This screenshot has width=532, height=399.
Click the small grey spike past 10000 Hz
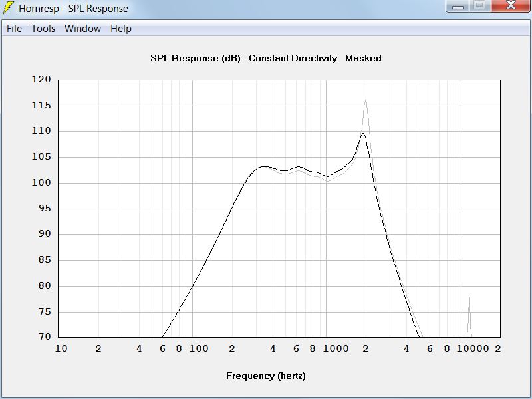tap(469, 317)
